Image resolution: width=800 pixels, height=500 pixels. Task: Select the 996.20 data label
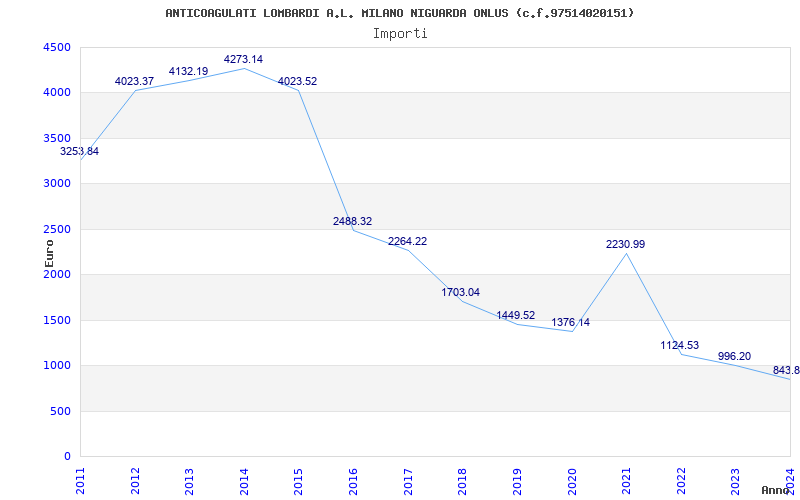[734, 357]
